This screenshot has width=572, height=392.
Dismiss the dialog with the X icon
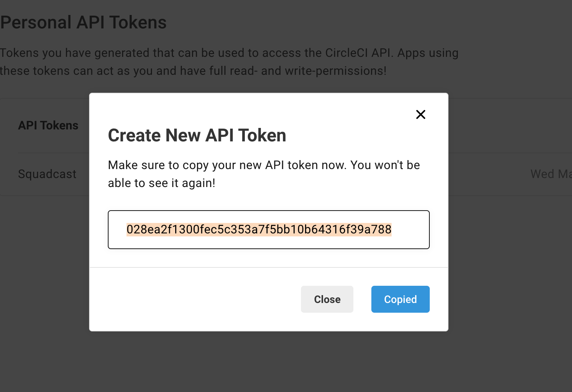coord(421,114)
